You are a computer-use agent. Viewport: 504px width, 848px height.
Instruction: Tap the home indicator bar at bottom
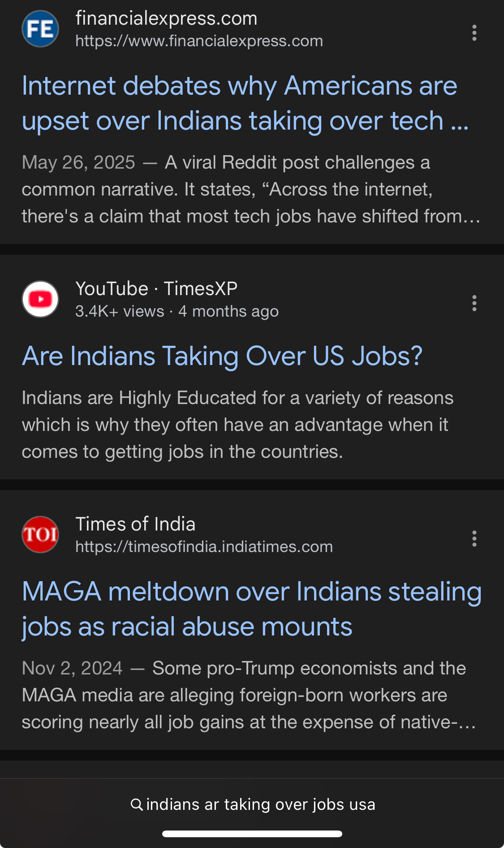click(x=252, y=834)
